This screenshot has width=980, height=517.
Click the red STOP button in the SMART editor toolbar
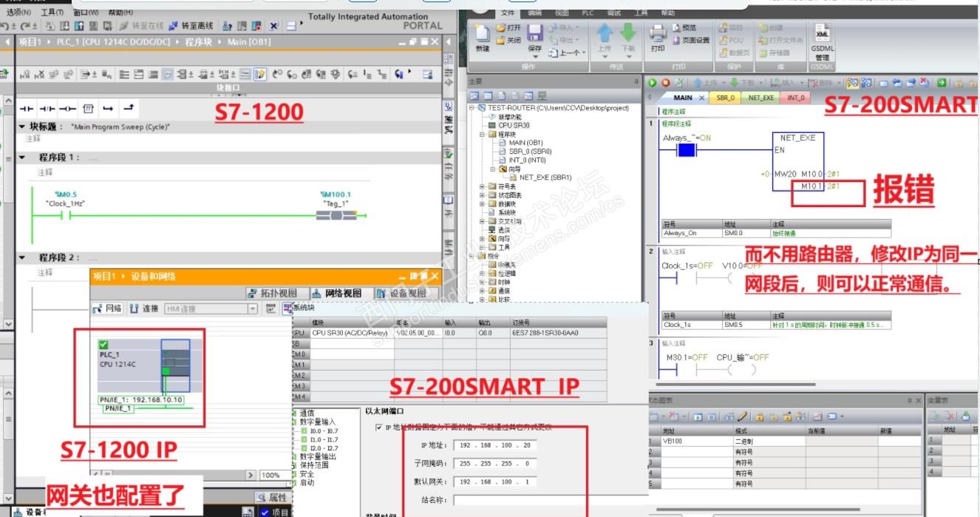click(x=665, y=83)
